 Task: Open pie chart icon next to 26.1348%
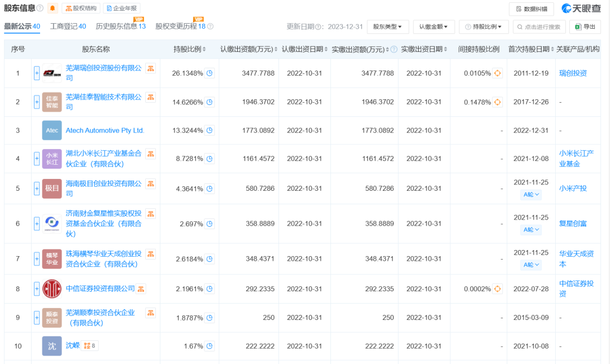pyautogui.click(x=210, y=73)
